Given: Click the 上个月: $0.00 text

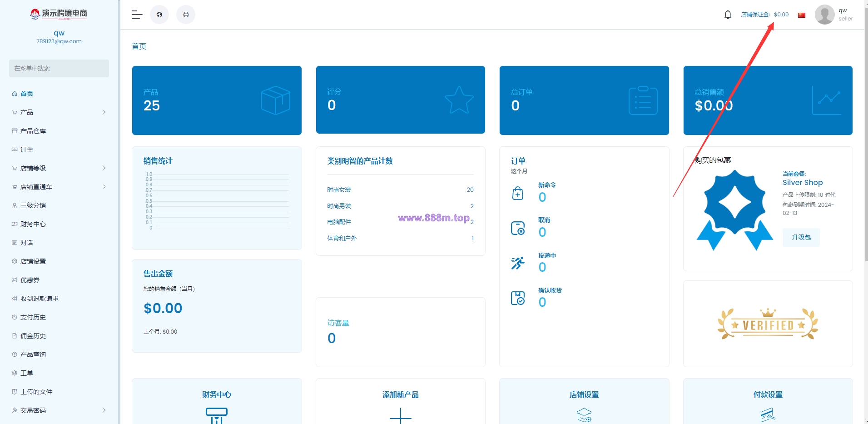Looking at the screenshot, I should pos(160,332).
